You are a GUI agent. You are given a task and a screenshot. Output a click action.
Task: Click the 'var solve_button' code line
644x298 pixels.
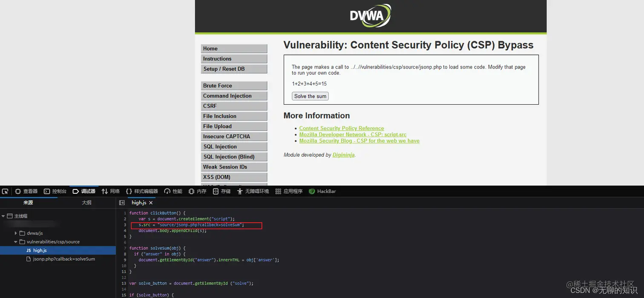[x=191, y=283]
